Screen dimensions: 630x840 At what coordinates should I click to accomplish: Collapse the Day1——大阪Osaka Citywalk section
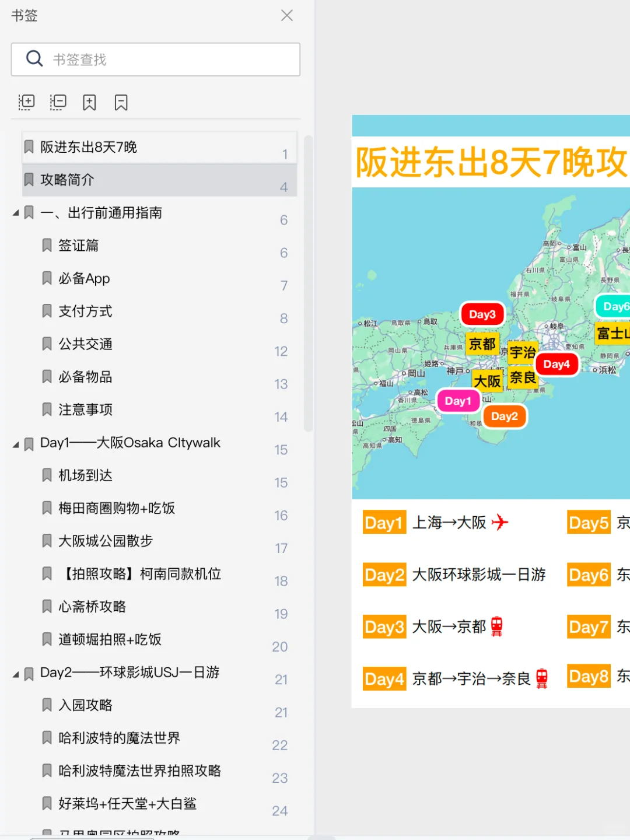click(x=16, y=444)
